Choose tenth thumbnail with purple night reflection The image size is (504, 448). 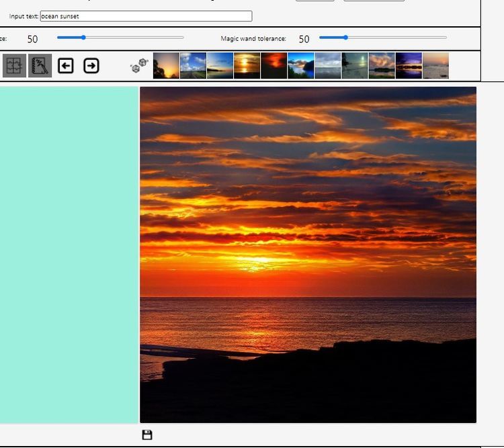click(x=409, y=66)
